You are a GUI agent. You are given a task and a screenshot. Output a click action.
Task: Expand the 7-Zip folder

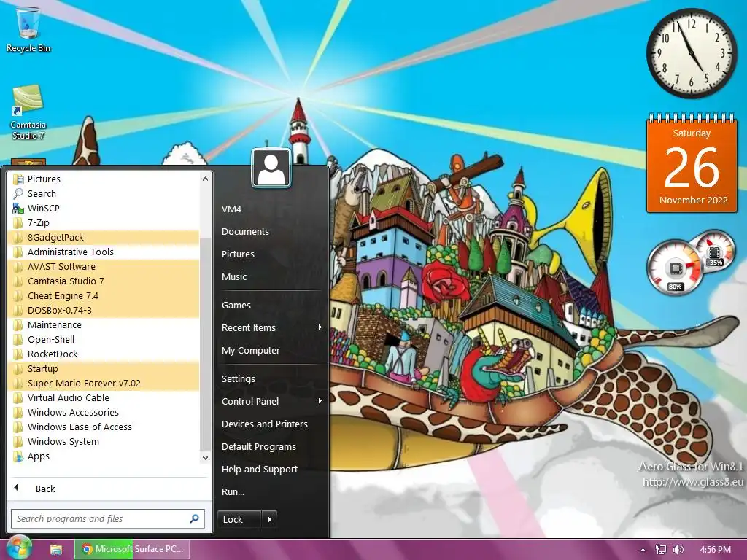coord(104,223)
